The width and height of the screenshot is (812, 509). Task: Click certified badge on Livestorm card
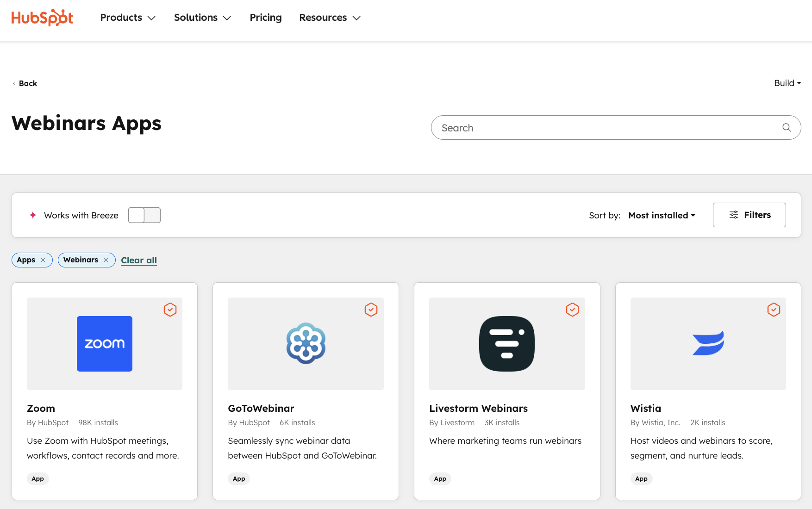click(572, 310)
